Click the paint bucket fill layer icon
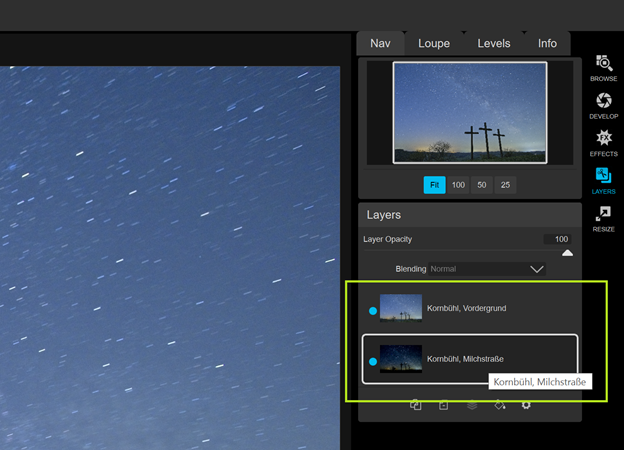 tap(500, 405)
